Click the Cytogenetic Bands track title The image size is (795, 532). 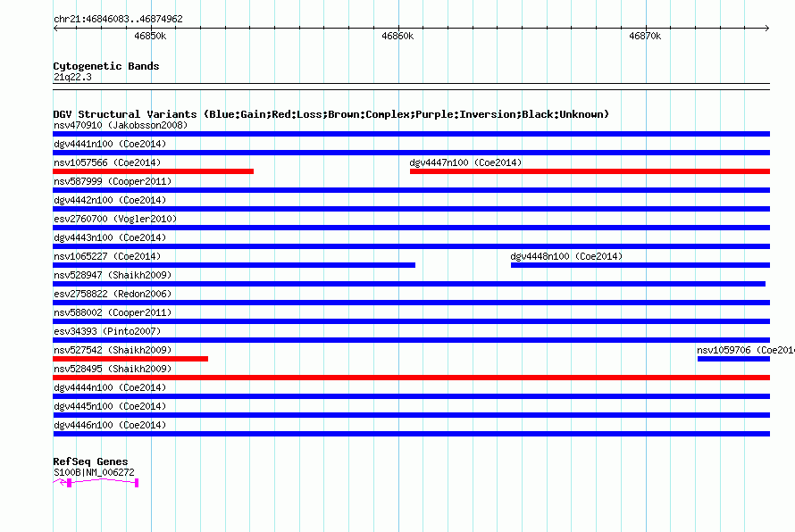point(106,66)
